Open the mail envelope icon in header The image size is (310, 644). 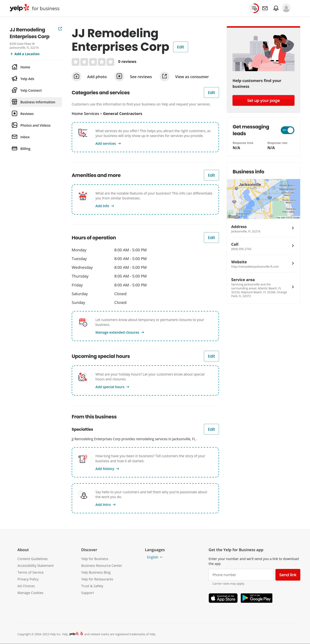tap(265, 8)
